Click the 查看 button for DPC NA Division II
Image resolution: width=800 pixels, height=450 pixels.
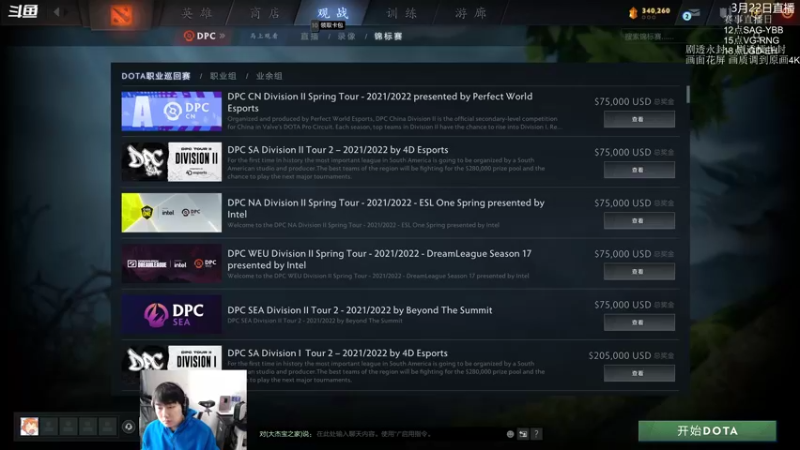click(639, 221)
